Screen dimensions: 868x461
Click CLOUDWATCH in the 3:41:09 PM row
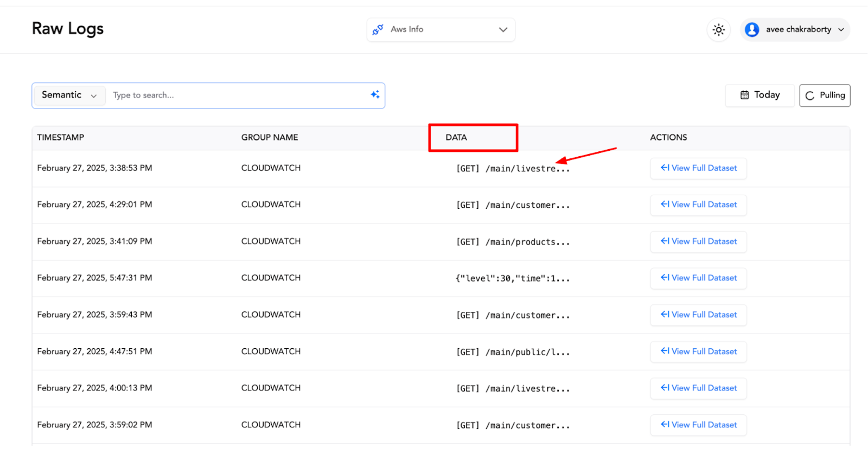271,241
